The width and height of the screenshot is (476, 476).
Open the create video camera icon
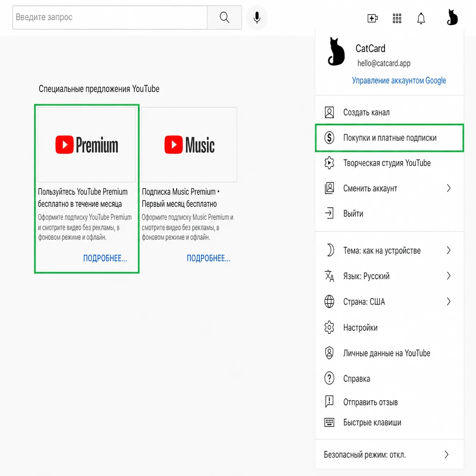(372, 18)
